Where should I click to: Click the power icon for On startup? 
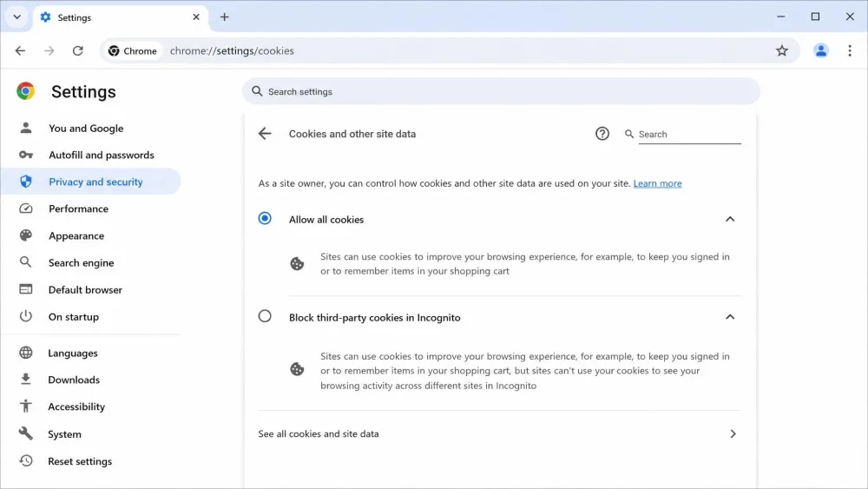pyautogui.click(x=25, y=316)
